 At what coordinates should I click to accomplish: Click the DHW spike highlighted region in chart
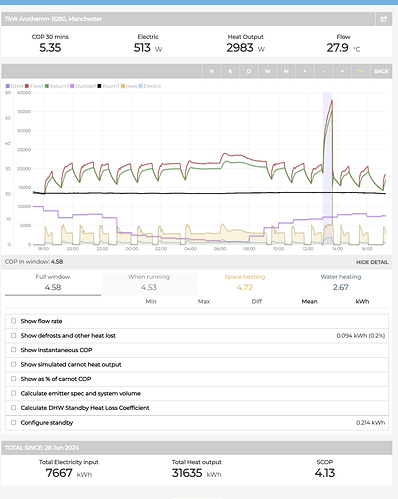pos(328,168)
